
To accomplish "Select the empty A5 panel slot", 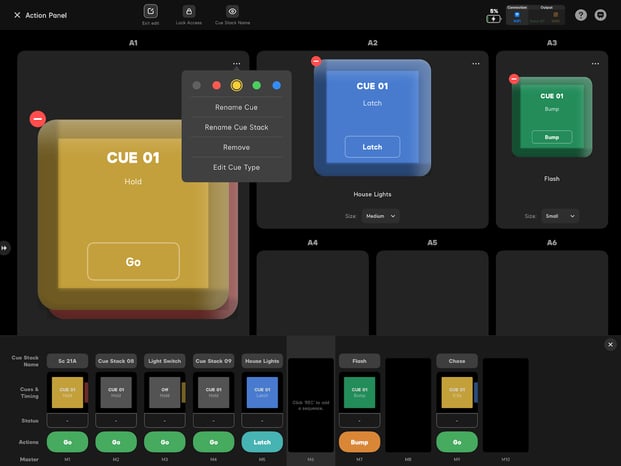I will coord(432,293).
